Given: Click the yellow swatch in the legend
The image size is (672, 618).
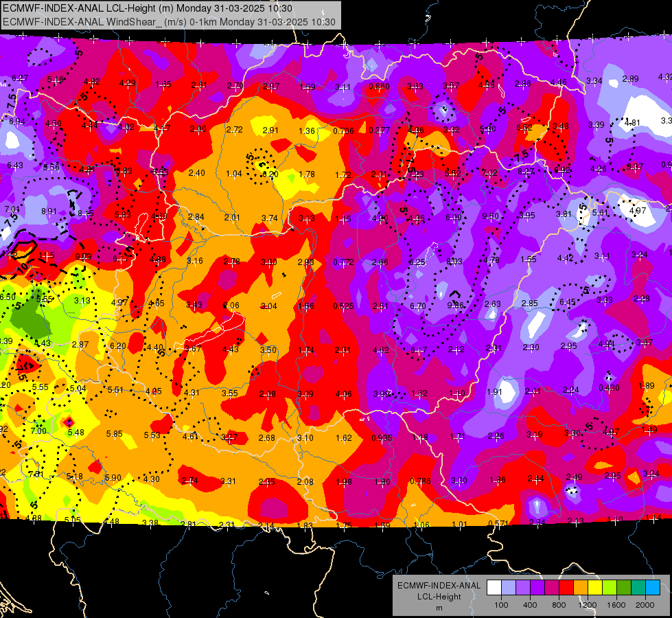Looking at the screenshot, I should point(595,588).
